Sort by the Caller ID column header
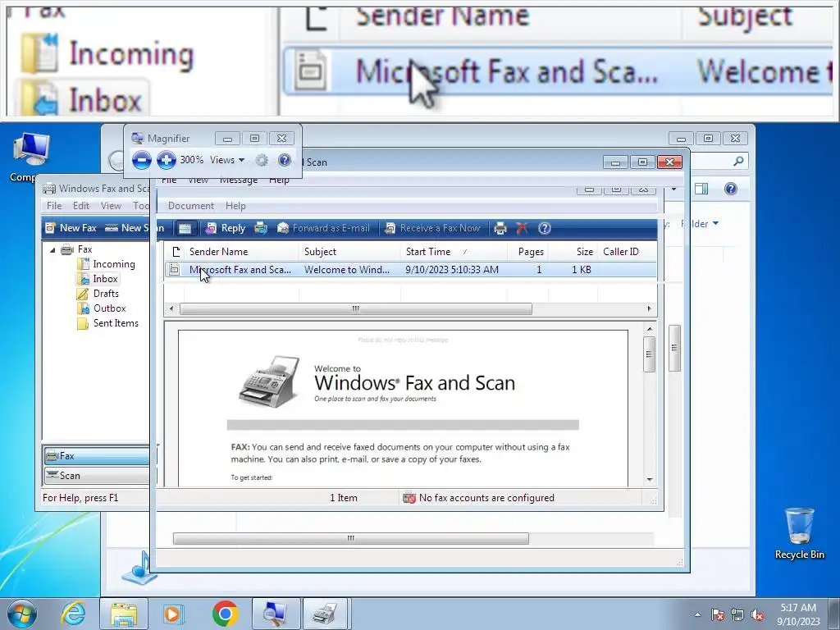The width and height of the screenshot is (840, 630). 626,252
